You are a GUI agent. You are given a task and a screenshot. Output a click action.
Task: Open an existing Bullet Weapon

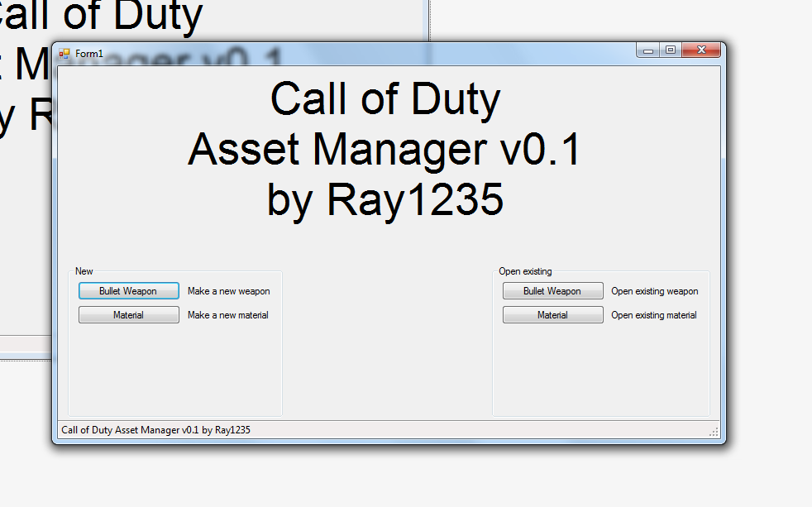552,291
